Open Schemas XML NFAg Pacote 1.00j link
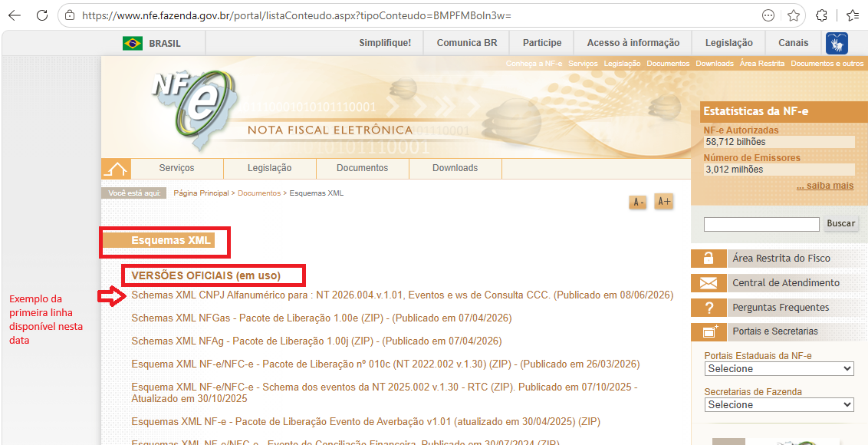Viewport: 868px width, 445px height. 317,341
